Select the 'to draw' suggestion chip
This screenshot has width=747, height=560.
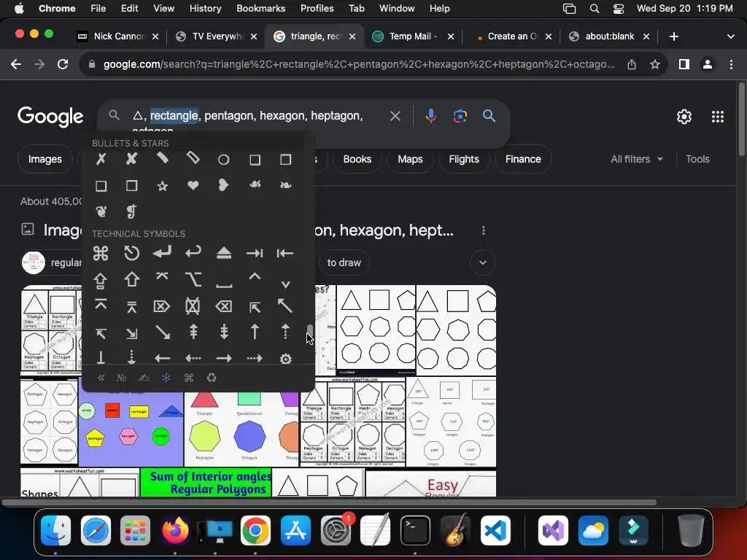(x=344, y=262)
